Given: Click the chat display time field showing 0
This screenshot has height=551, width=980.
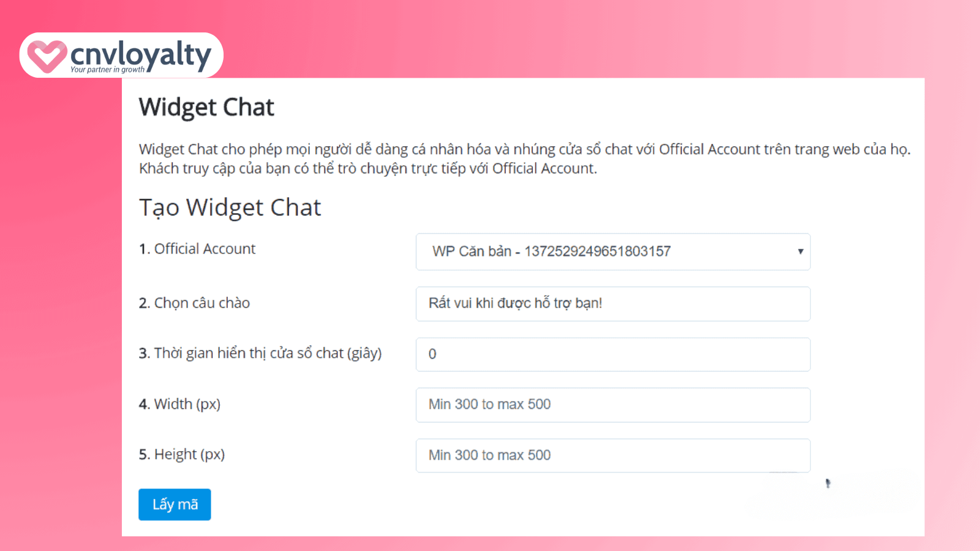Looking at the screenshot, I should click(612, 354).
